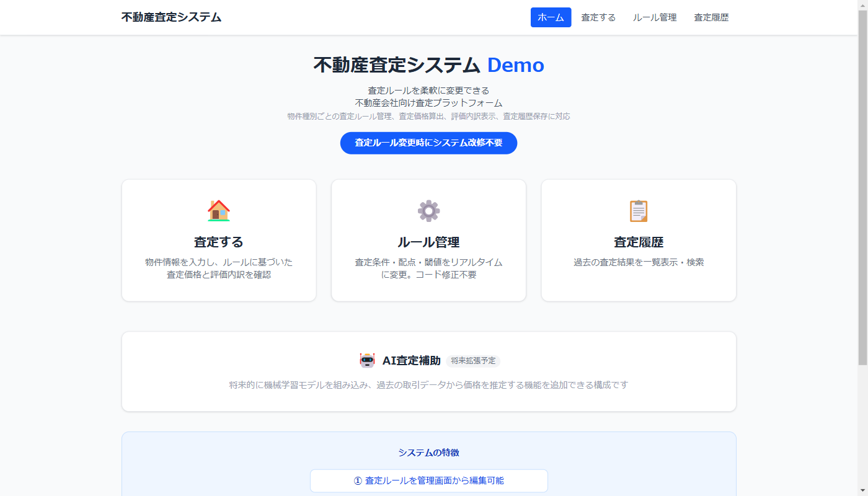Screen dimensions: 868x496
Task: Click the システムの特徴 section heading
Action: (428, 453)
